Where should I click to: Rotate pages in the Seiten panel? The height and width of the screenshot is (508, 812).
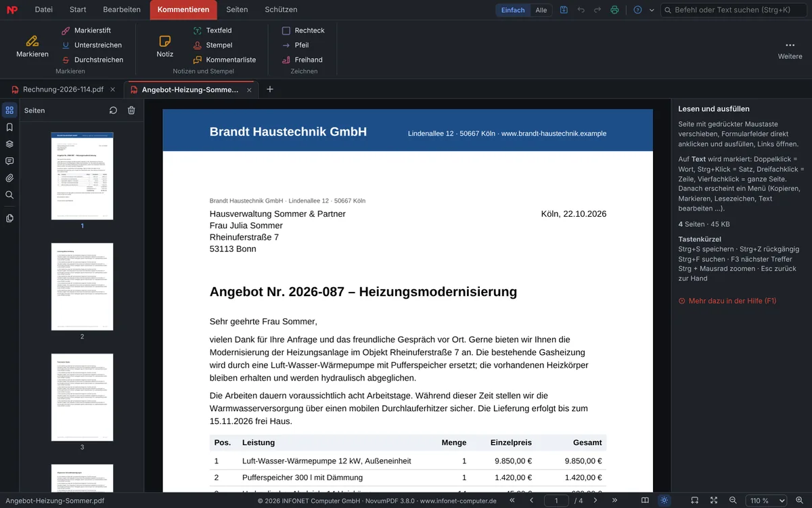pyautogui.click(x=113, y=110)
